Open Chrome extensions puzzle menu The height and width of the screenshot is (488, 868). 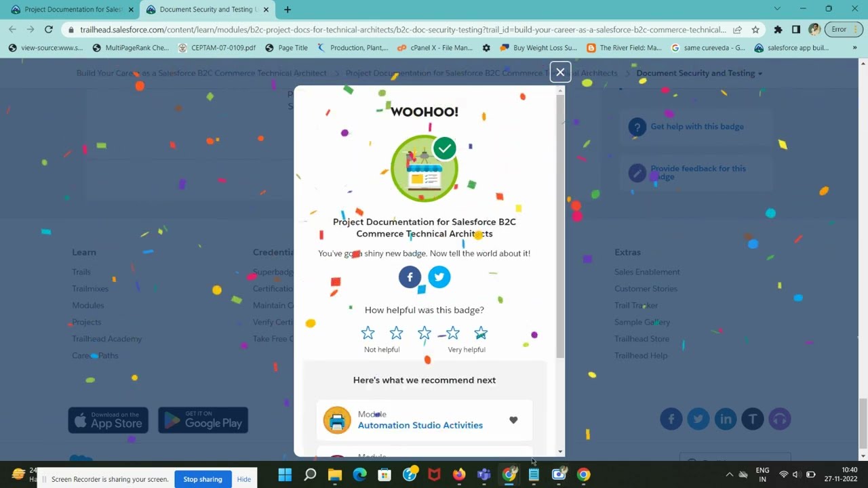(x=778, y=30)
